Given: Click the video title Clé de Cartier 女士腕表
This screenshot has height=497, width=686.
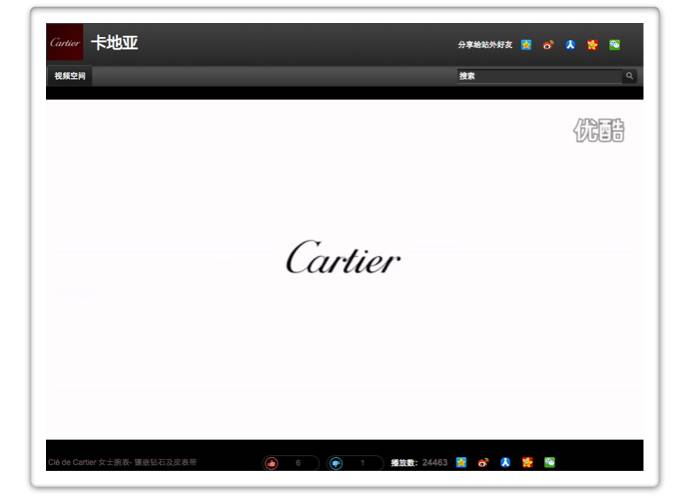Looking at the screenshot, I should [122, 462].
